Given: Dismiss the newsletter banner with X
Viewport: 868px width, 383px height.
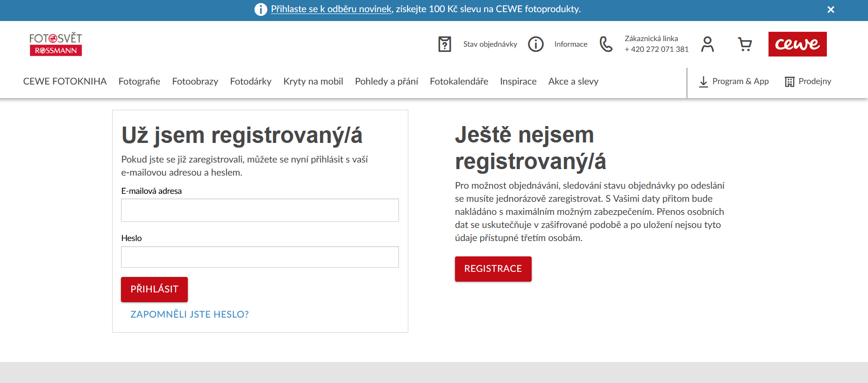Looking at the screenshot, I should point(831,10).
